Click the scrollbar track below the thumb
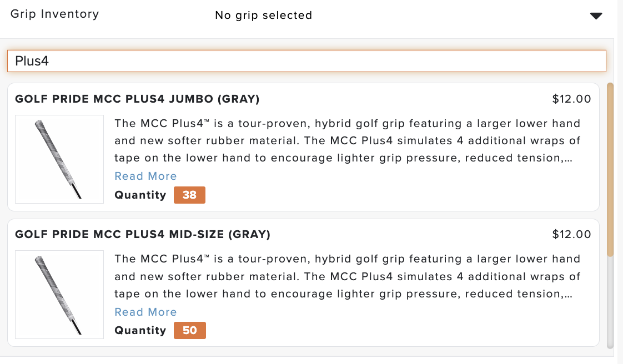 tap(610, 302)
